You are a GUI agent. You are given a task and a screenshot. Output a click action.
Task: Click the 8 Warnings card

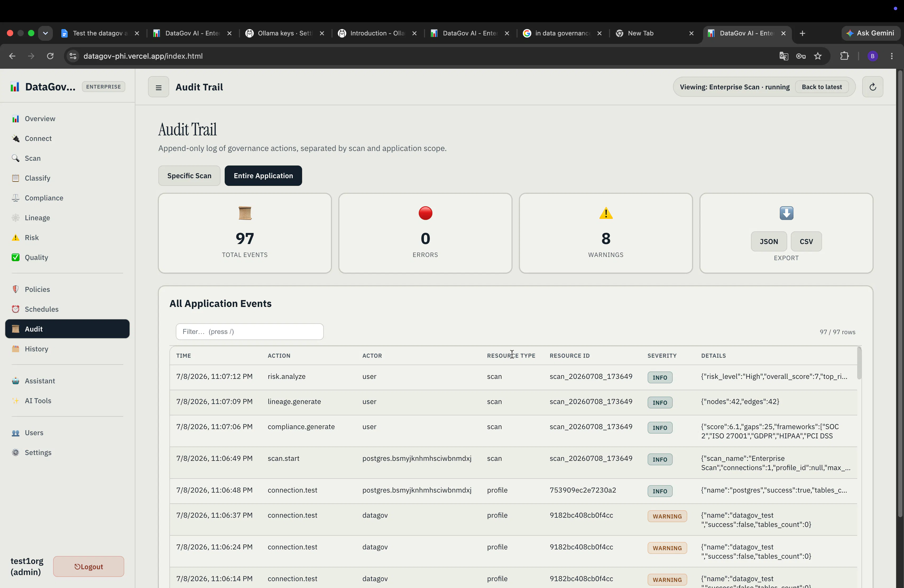pyautogui.click(x=606, y=233)
